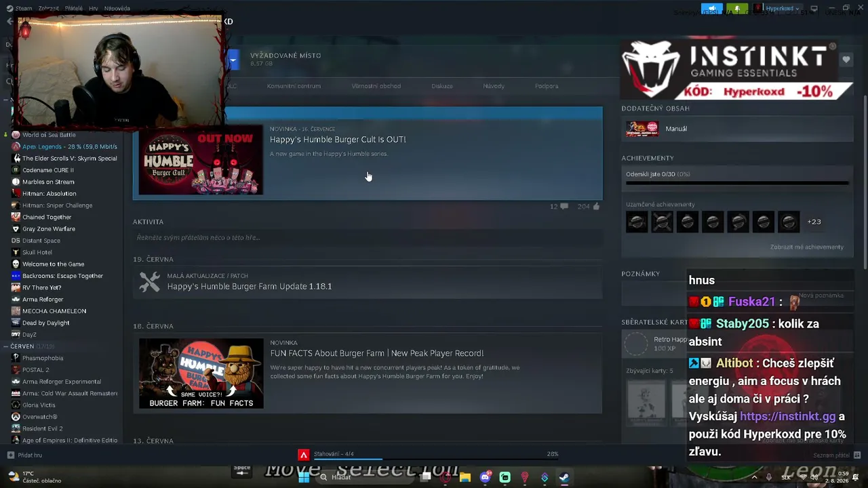Click the Windows taskbar Hledat search box
The height and width of the screenshot is (488, 868).
pyautogui.click(x=363, y=477)
